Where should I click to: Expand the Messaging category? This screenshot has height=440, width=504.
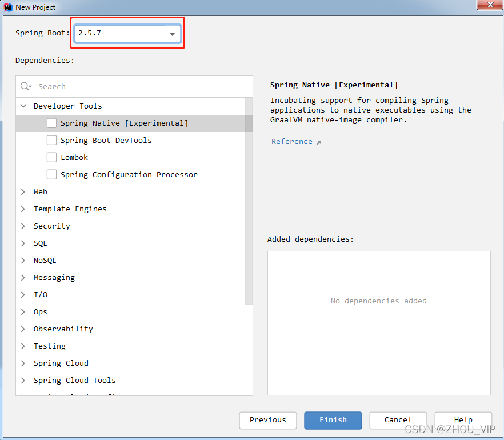coord(23,277)
